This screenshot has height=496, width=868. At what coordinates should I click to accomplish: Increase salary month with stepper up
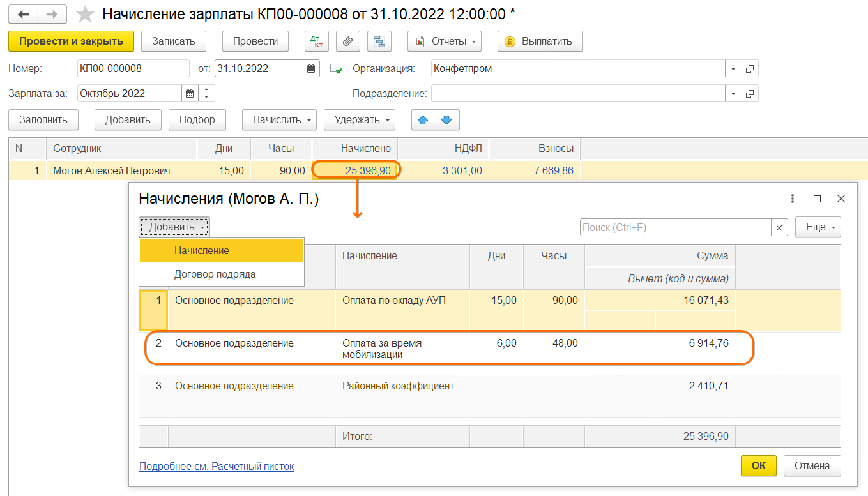click(x=207, y=89)
